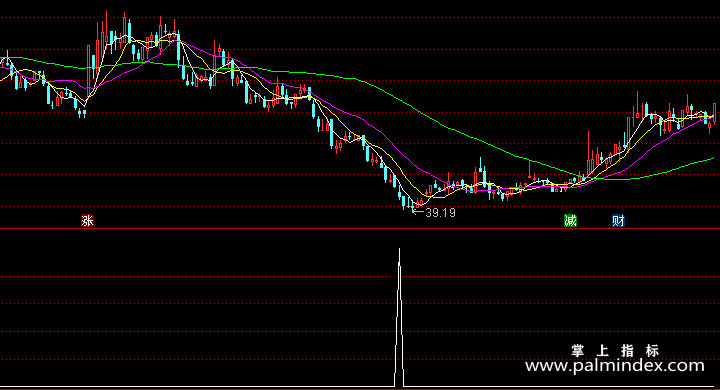
Task: Select the last red candlestick at the chart's right edge
Action: (x=714, y=113)
